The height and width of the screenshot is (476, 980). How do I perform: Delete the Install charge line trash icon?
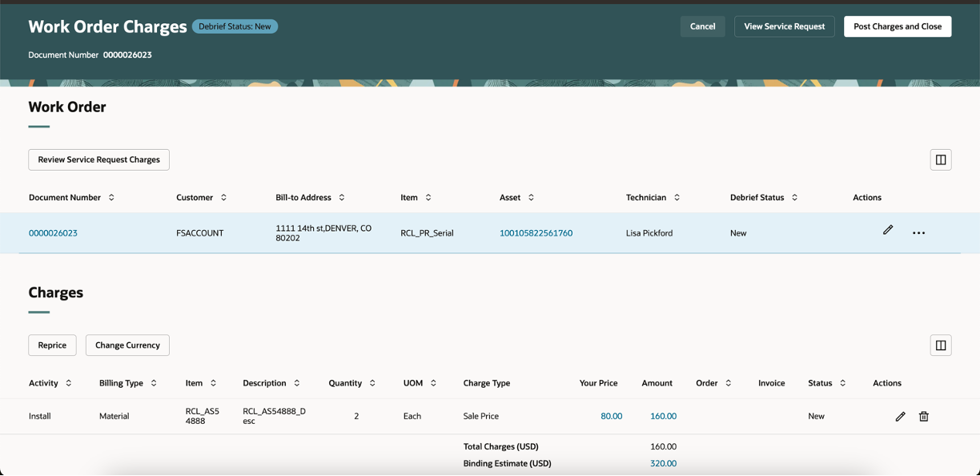click(924, 417)
